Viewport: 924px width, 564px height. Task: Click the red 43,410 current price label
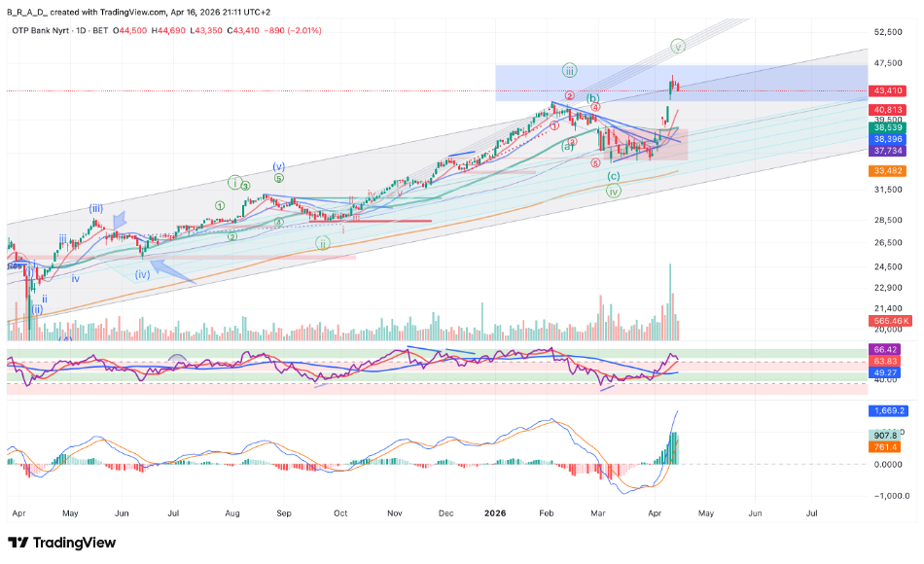coord(885,90)
